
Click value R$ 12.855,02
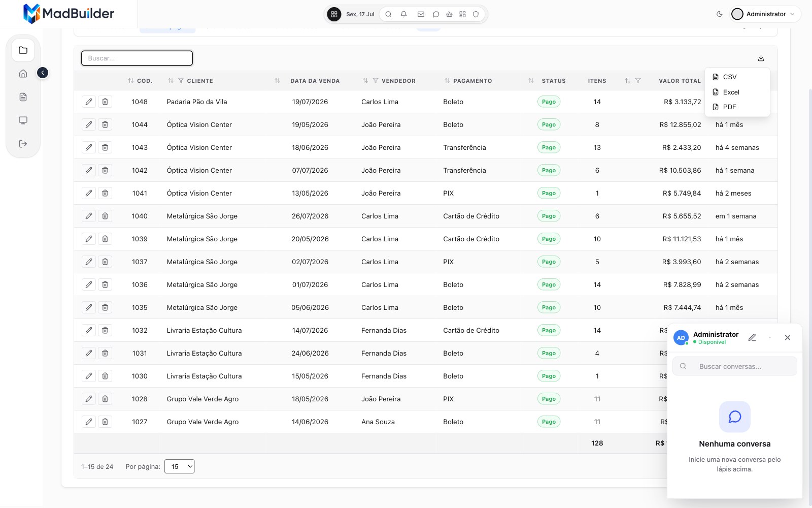click(680, 124)
